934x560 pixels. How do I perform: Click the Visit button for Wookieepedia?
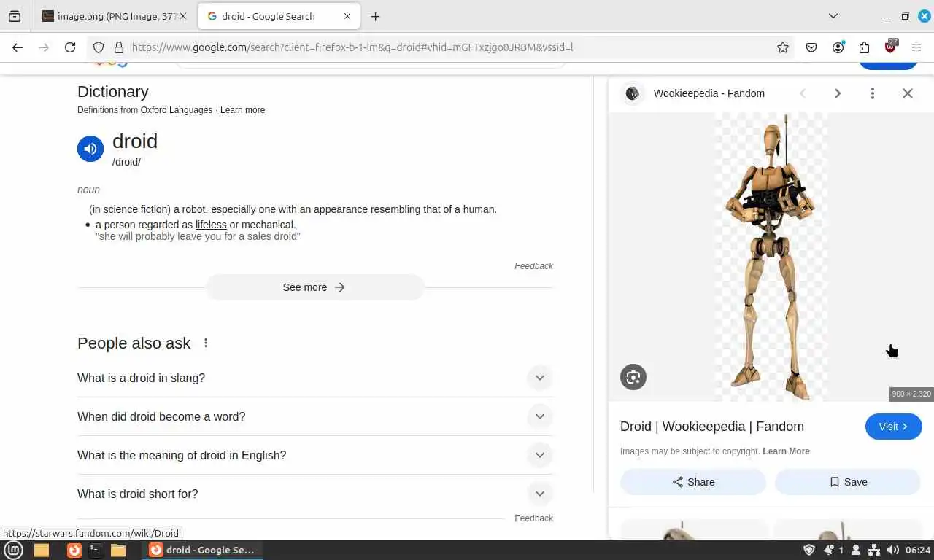pyautogui.click(x=893, y=427)
